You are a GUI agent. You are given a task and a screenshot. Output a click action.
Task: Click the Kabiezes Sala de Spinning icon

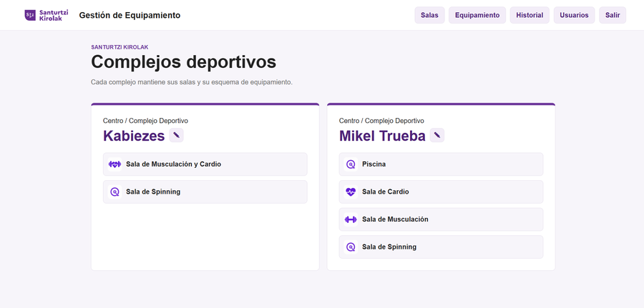click(x=114, y=192)
